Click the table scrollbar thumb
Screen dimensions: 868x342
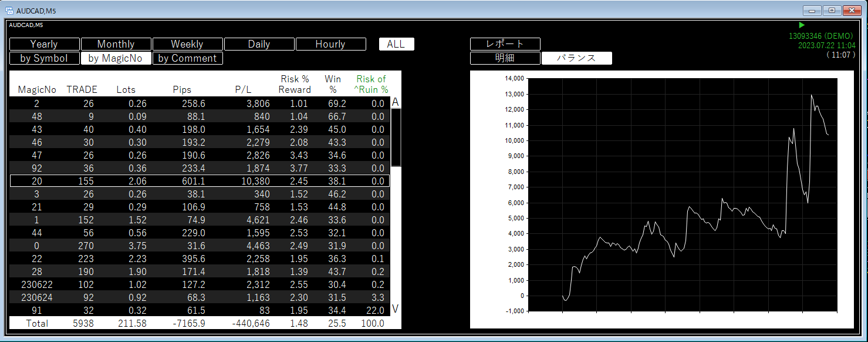pyautogui.click(x=396, y=138)
